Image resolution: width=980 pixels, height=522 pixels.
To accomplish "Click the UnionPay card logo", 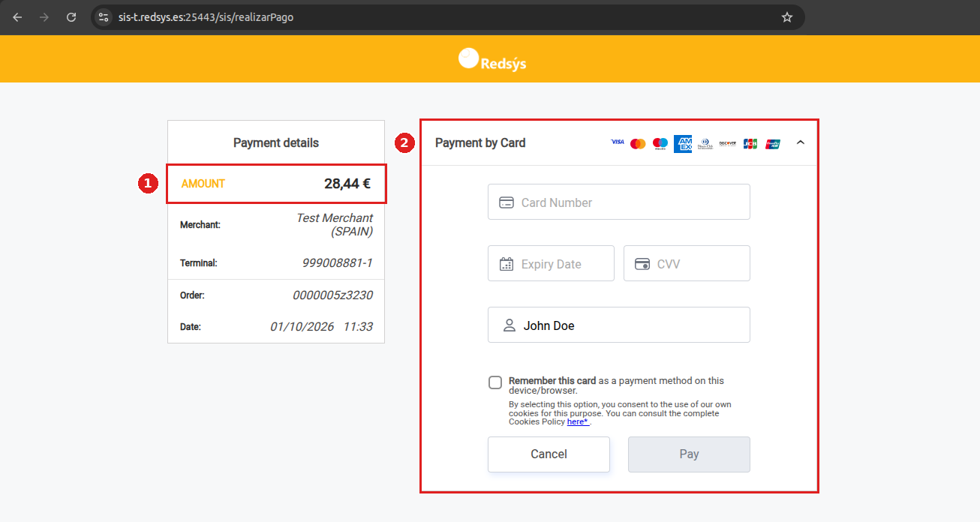I will [x=773, y=143].
